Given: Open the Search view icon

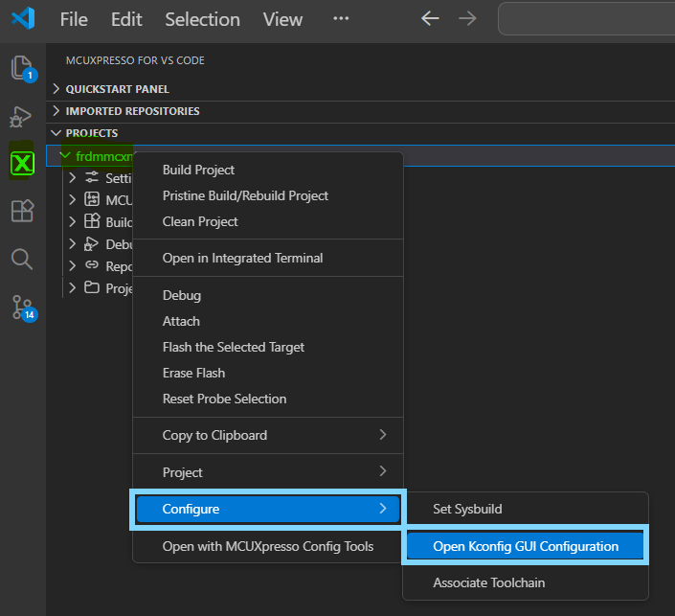Looking at the screenshot, I should click(22, 259).
